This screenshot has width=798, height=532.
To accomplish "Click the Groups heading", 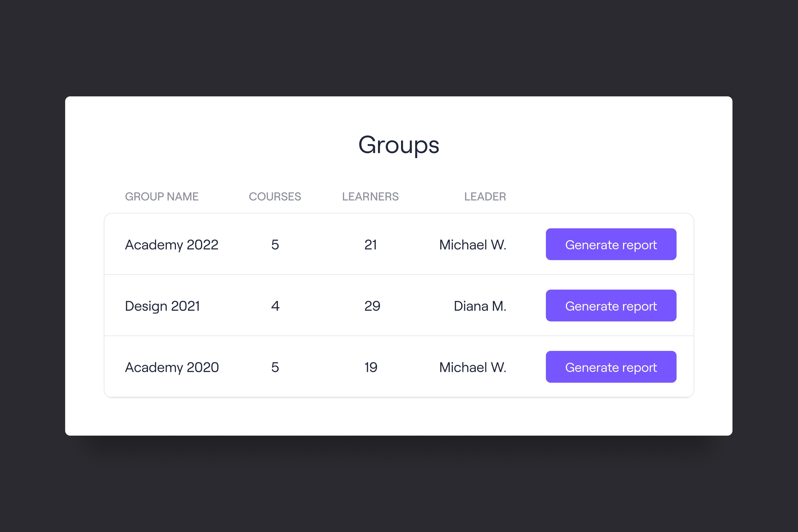I will pyautogui.click(x=399, y=145).
